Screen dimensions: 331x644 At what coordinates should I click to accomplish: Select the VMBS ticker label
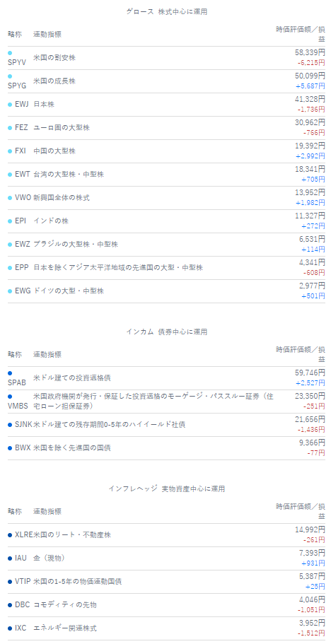18,406
